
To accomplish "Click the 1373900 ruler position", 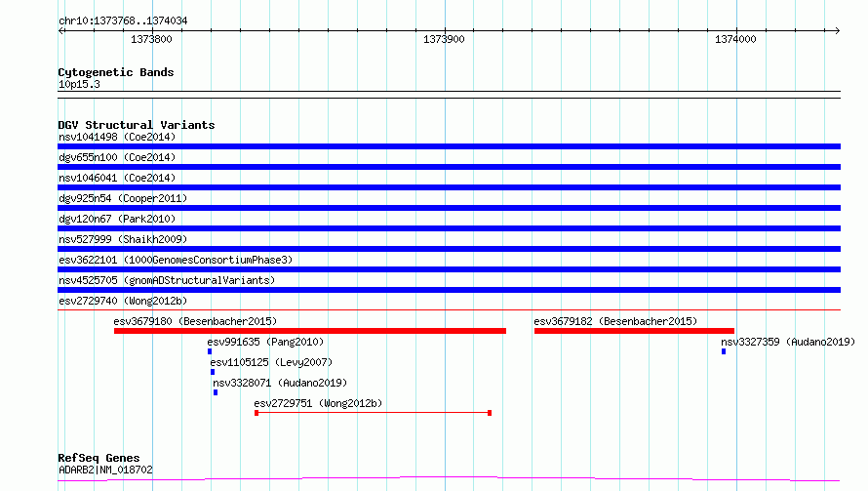I will pos(444,39).
